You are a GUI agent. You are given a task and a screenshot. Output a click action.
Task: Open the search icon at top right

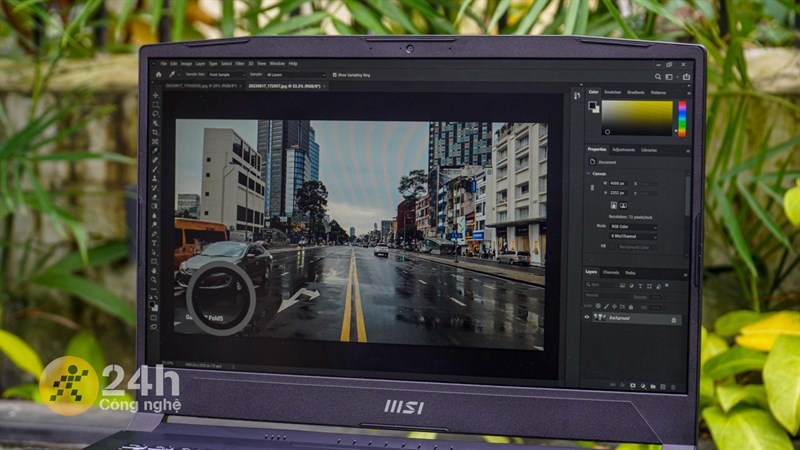click(658, 76)
